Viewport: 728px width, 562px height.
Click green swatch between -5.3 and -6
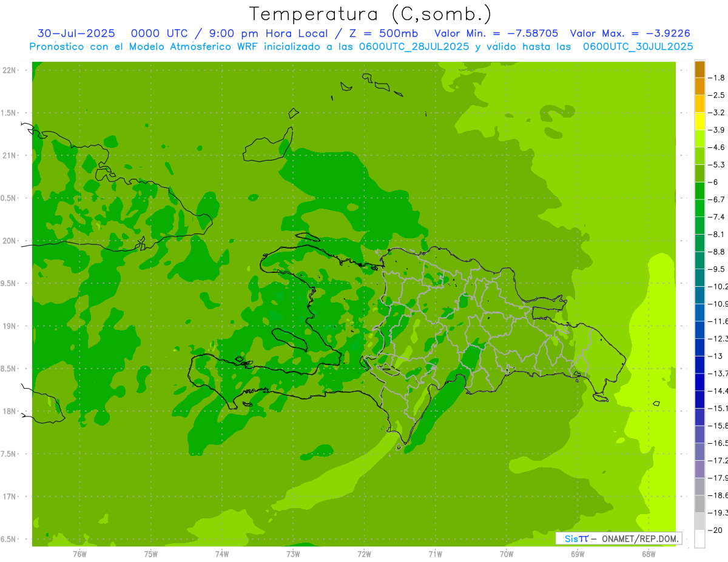(700, 173)
